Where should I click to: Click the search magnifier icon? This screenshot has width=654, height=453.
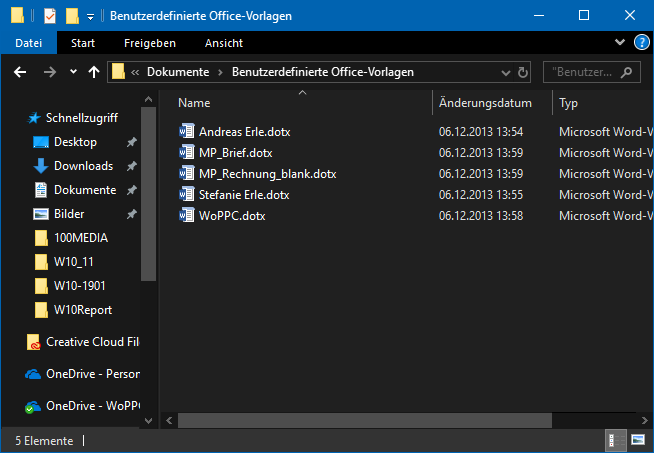point(626,73)
